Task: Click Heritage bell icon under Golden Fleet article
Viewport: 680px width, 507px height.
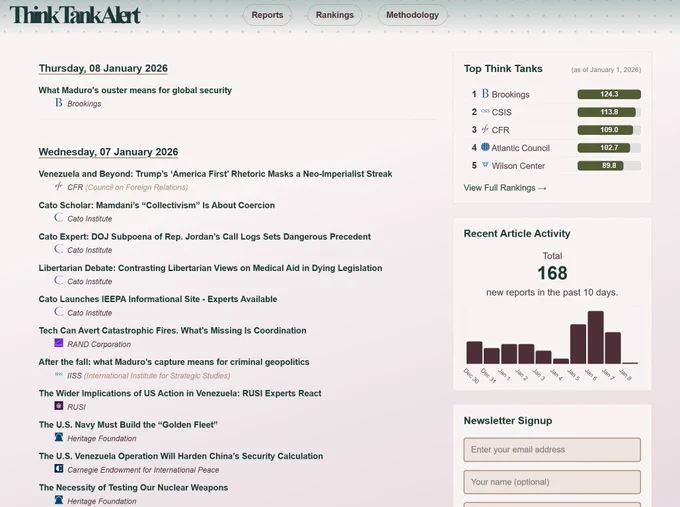Action: [x=59, y=437]
